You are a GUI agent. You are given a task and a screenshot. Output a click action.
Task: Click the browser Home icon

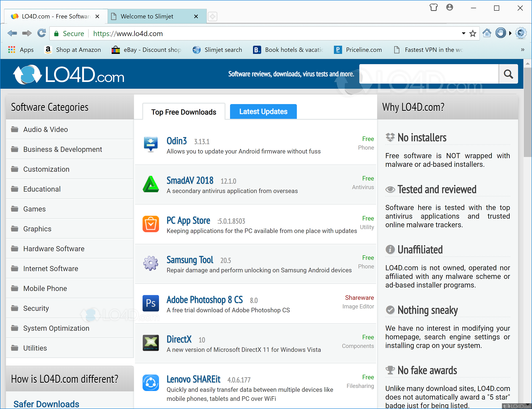click(x=487, y=33)
